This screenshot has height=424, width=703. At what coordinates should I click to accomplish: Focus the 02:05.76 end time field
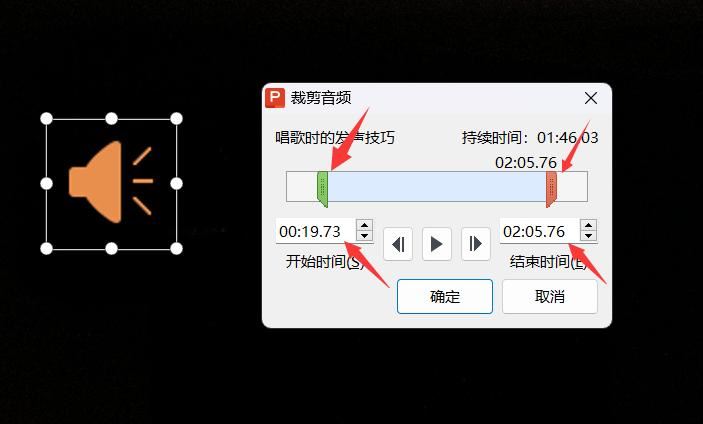[539, 231]
